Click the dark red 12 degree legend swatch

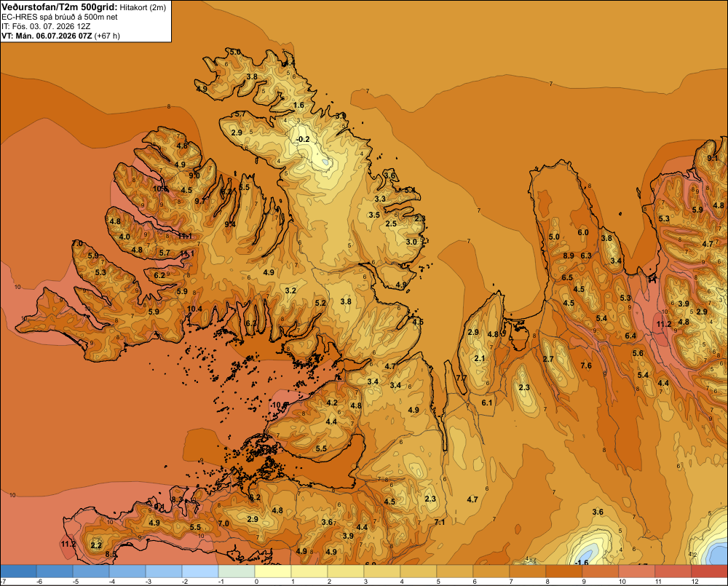(709, 571)
